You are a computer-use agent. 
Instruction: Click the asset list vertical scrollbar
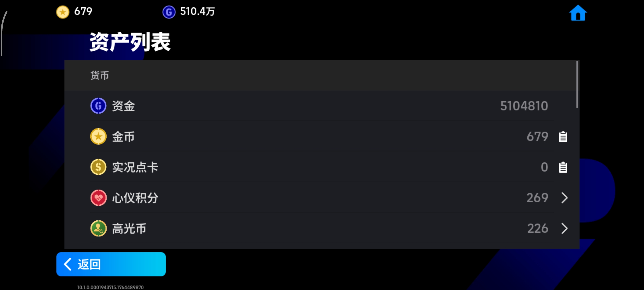point(577,84)
